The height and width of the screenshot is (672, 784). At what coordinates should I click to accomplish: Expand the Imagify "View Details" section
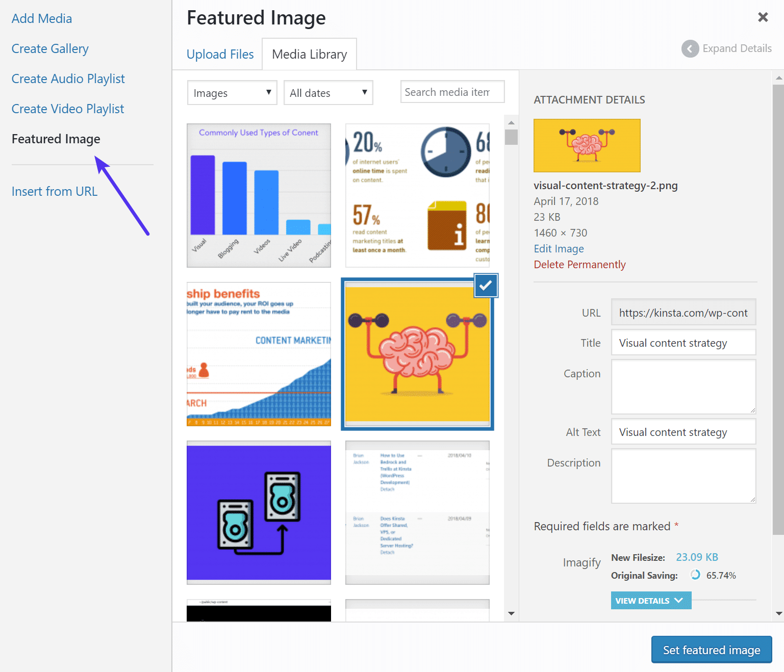[x=650, y=600]
